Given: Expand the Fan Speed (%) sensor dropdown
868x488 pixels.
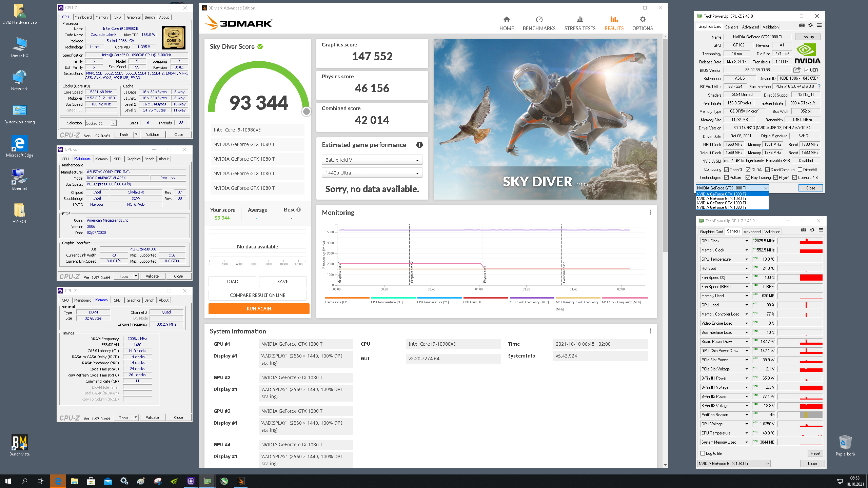Looking at the screenshot, I should point(747,278).
